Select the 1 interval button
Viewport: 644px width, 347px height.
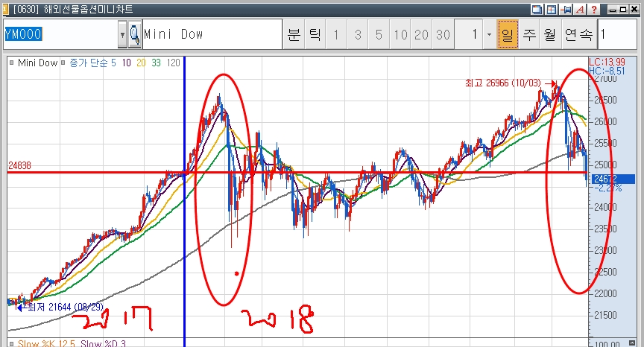click(336, 34)
